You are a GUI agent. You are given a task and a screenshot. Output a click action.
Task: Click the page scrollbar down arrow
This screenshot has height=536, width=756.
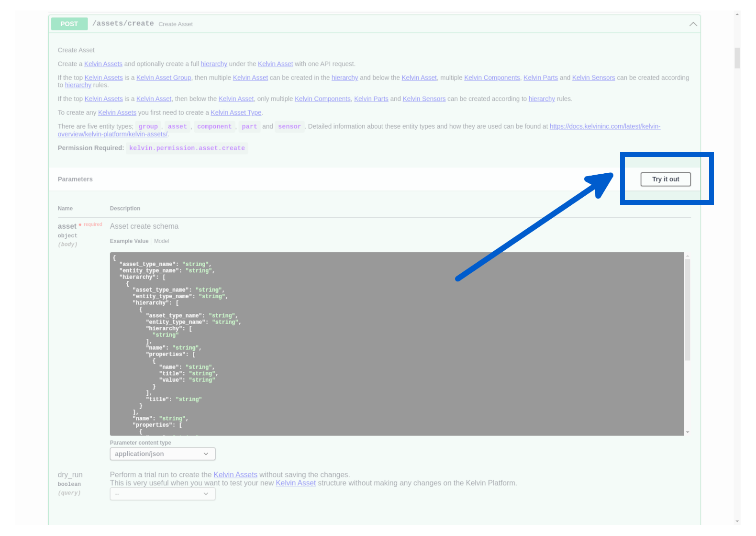737,521
